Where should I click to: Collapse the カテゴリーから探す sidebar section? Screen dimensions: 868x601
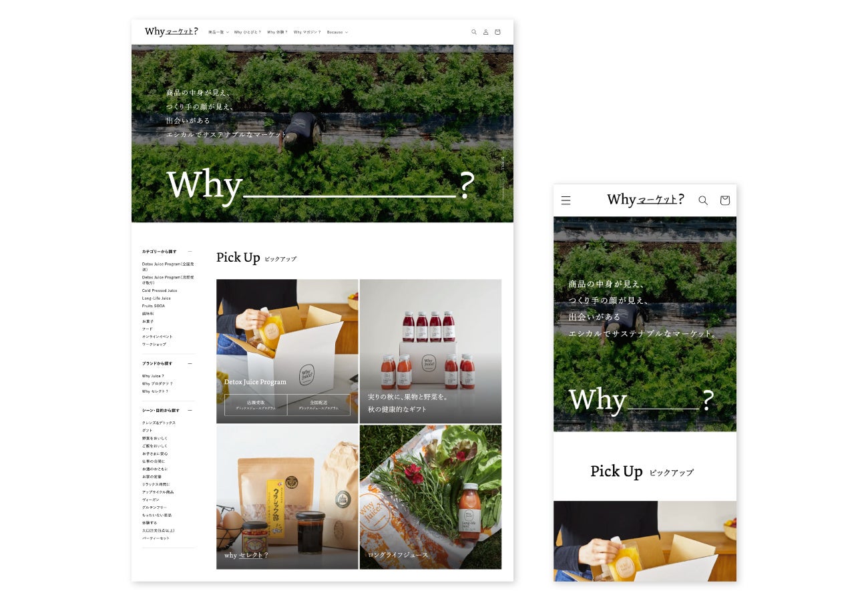pos(190,252)
